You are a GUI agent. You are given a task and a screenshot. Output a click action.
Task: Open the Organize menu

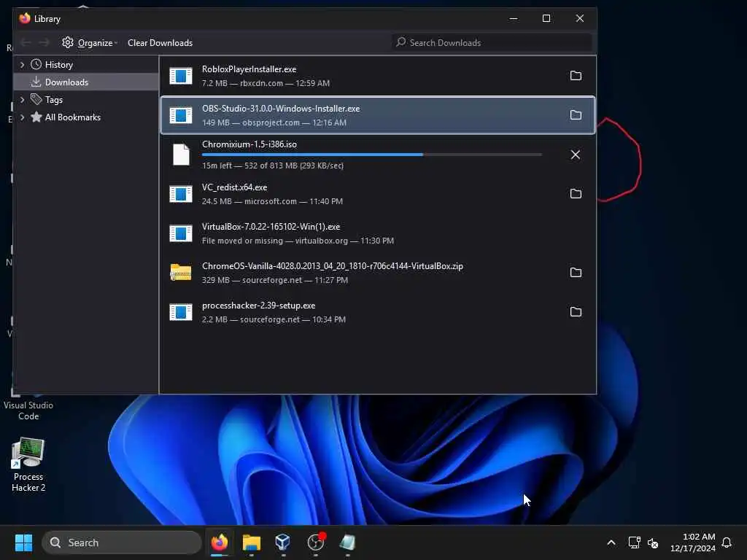pos(90,43)
